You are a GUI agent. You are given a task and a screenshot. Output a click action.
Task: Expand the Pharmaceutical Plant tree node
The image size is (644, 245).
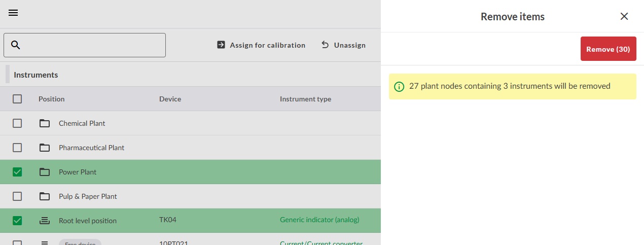(x=91, y=148)
